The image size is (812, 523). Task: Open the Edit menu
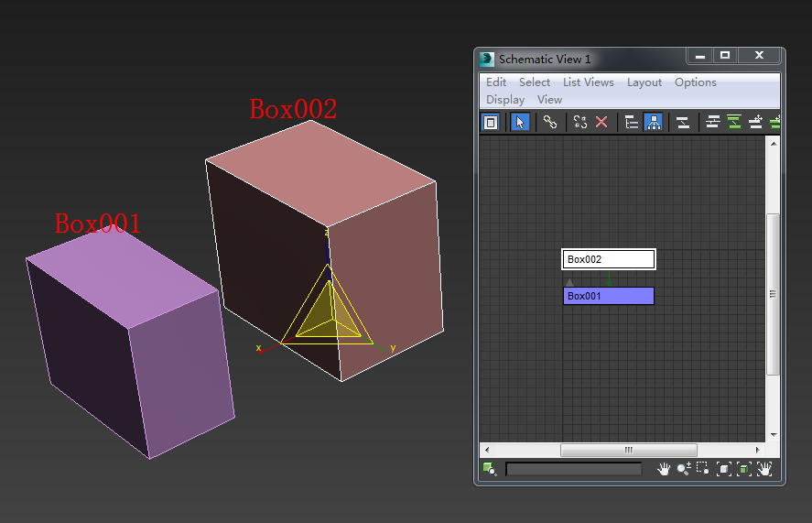(495, 82)
